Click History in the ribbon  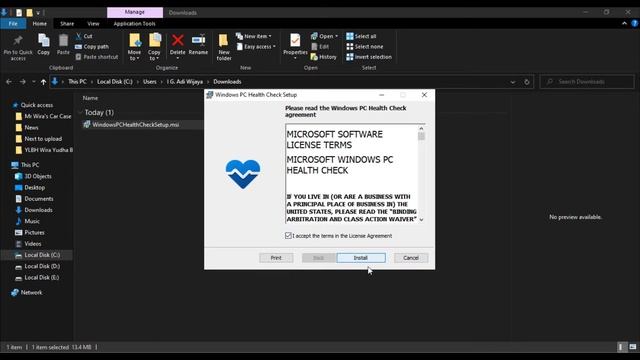324,57
